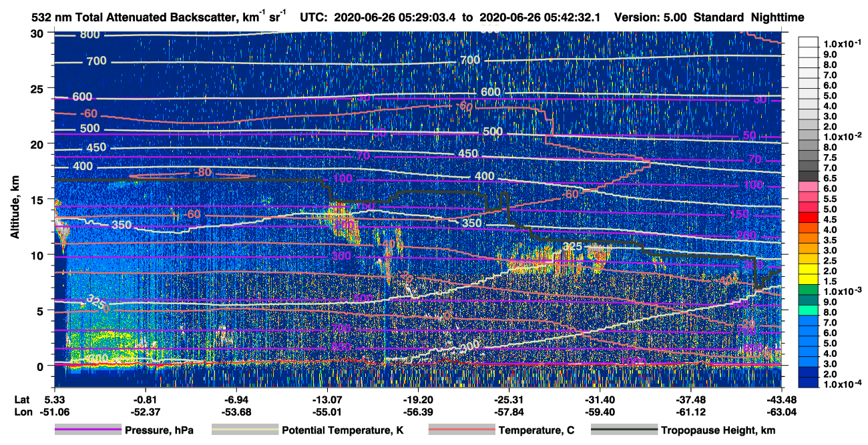Click the longitude value '-57.84'
This screenshot has width=868, height=445.
point(509,411)
